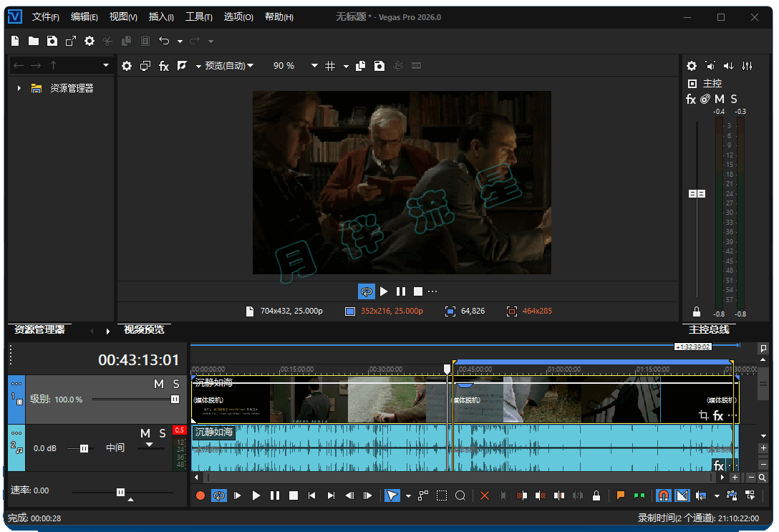779x532 pixels.
Task: Open the fx button on the audio event
Action: (719, 465)
